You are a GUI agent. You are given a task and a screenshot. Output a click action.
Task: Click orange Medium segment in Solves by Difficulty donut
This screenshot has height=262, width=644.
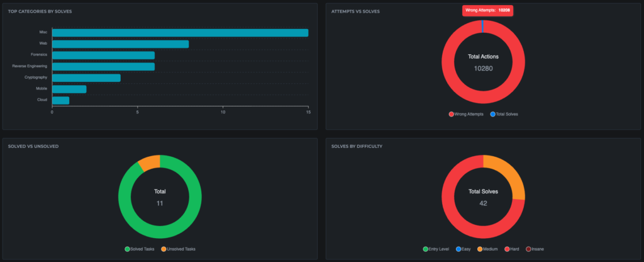tap(513, 174)
